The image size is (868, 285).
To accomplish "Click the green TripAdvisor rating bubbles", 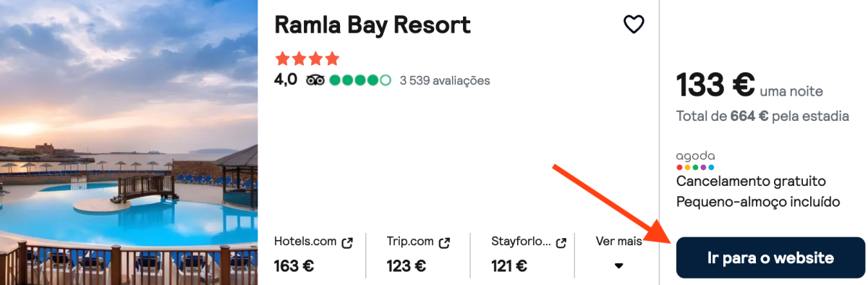I will point(360,80).
